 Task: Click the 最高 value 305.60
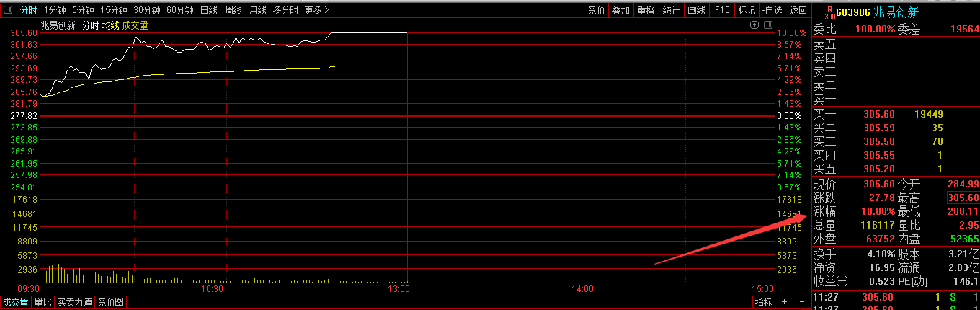(963, 198)
